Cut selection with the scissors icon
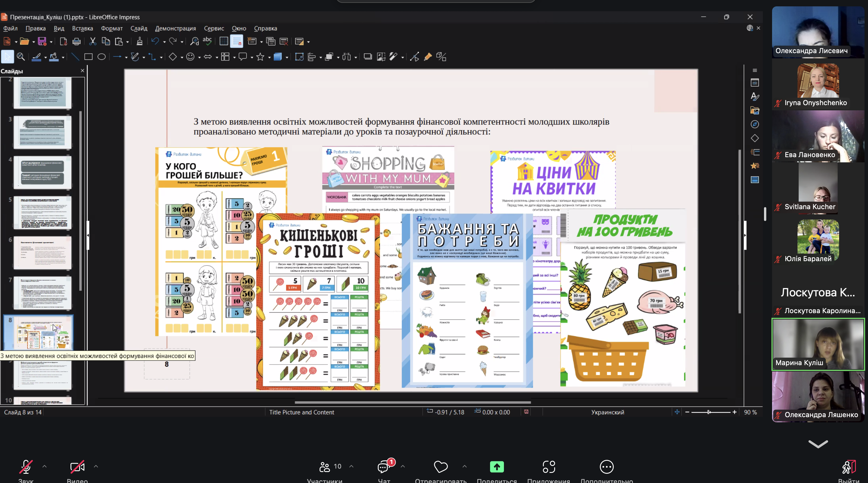 click(93, 41)
